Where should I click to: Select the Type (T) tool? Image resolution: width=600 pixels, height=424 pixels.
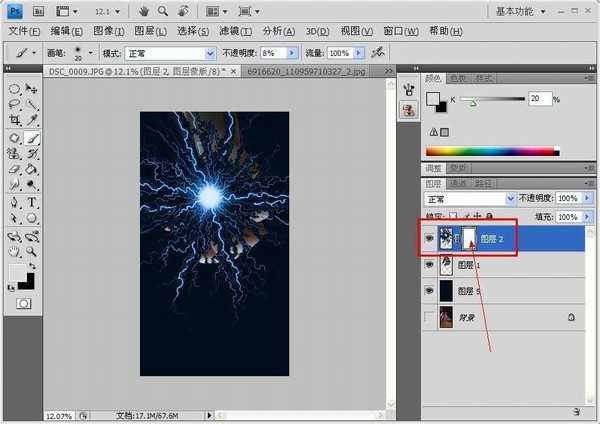click(x=32, y=202)
